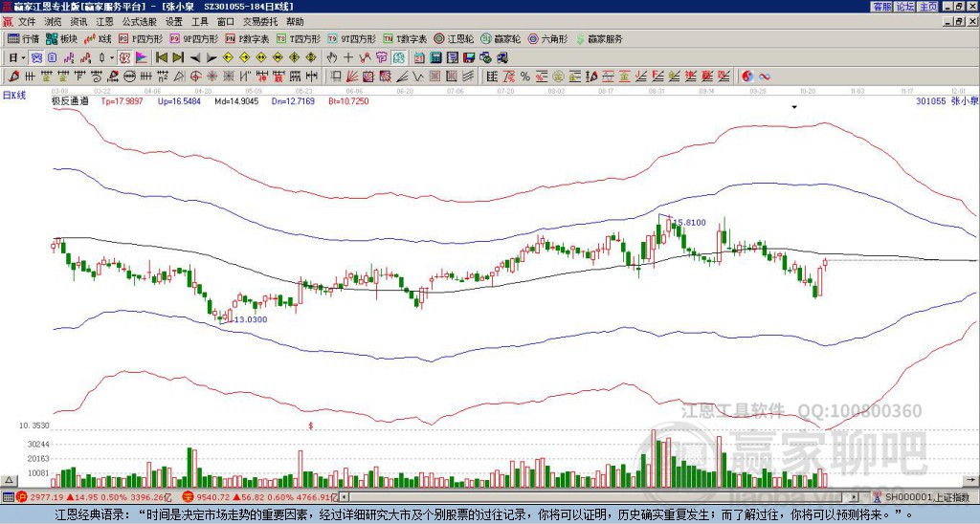Click the 301055 张小泉 stock label
The width and height of the screenshot is (980, 524).
(947, 100)
